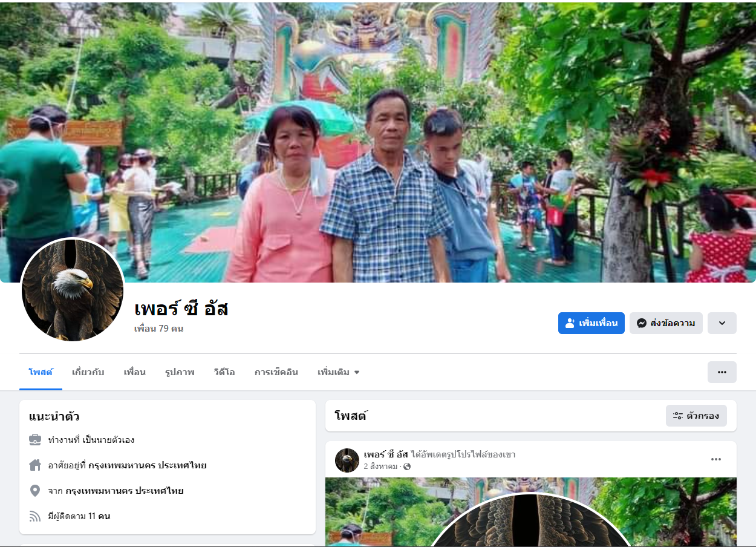Open current city กรุงเทพมหานคร ประเทศไทย beside อาศัยอยู่ที่
Image resolution: width=756 pixels, height=547 pixels.
148,465
